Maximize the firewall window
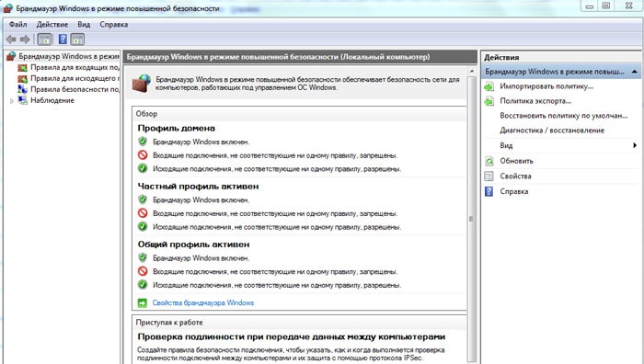 pos(605,6)
